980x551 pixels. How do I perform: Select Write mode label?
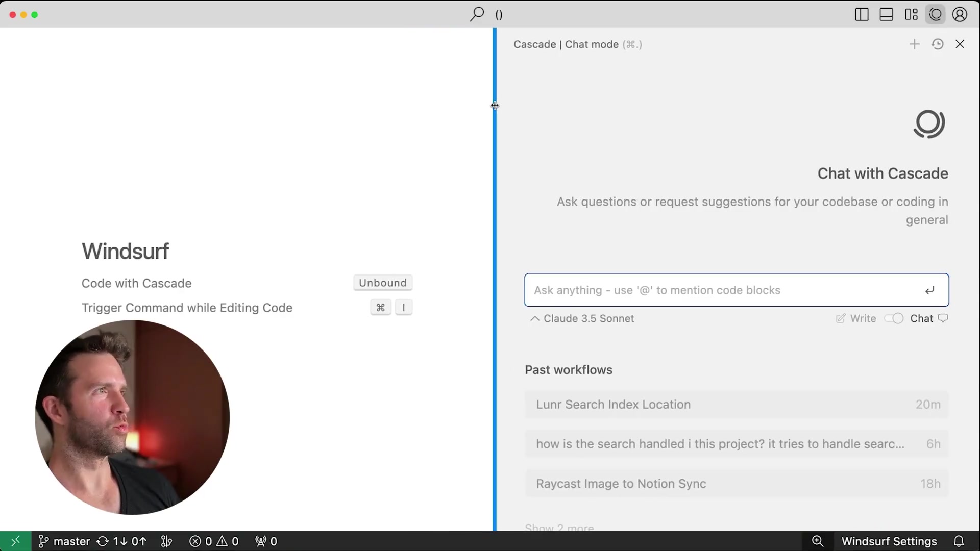(x=863, y=318)
